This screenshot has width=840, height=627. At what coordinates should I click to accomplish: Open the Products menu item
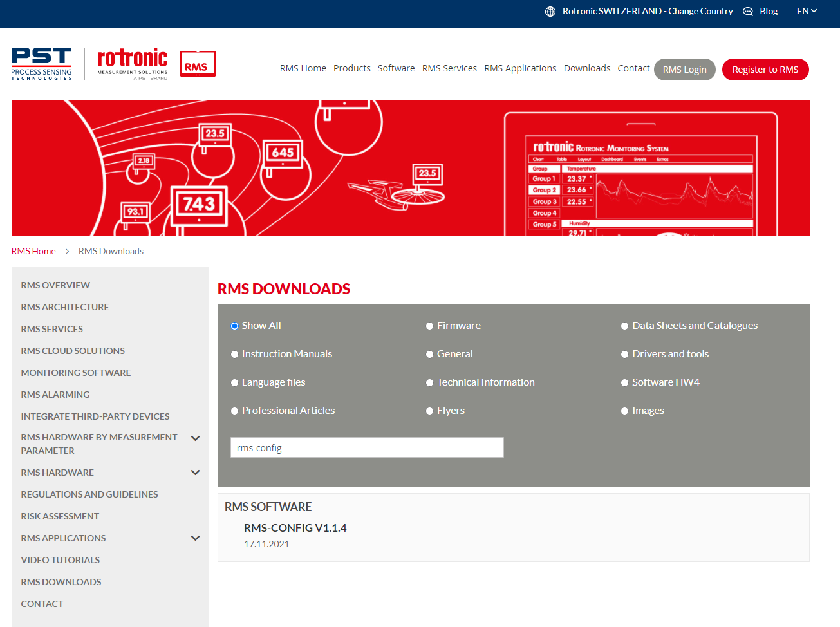tap(352, 68)
